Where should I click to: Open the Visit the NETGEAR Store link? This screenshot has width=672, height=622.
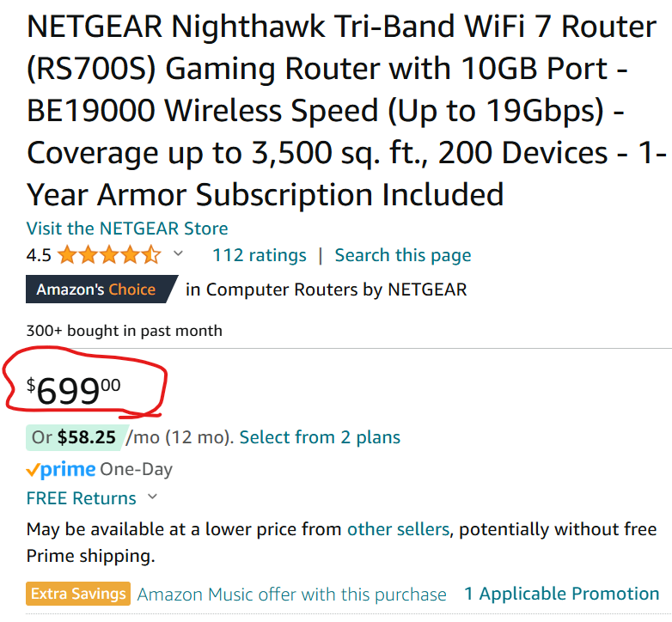tap(127, 229)
